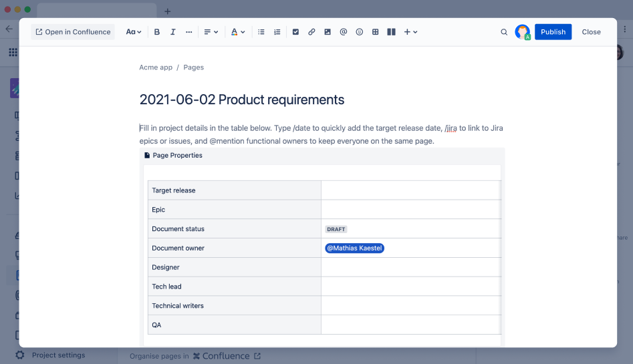633x364 pixels.
Task: Click the Document status label cell
Action: point(235,229)
